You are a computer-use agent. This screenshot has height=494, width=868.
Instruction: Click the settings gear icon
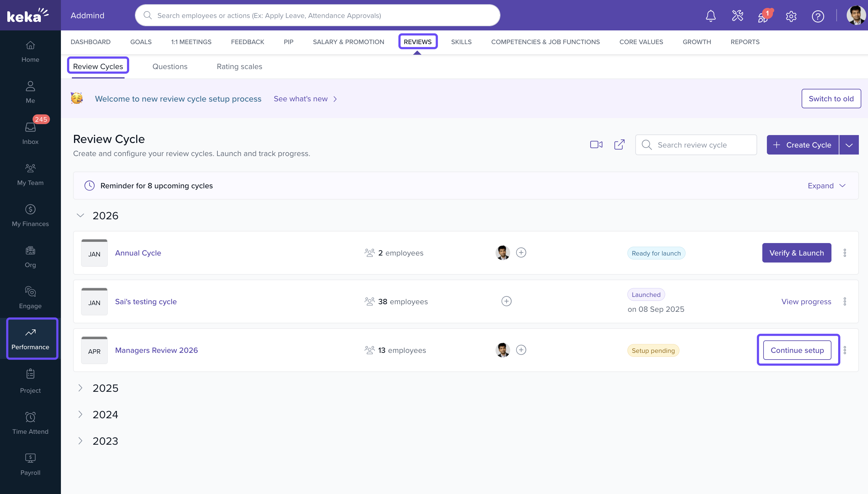791,16
